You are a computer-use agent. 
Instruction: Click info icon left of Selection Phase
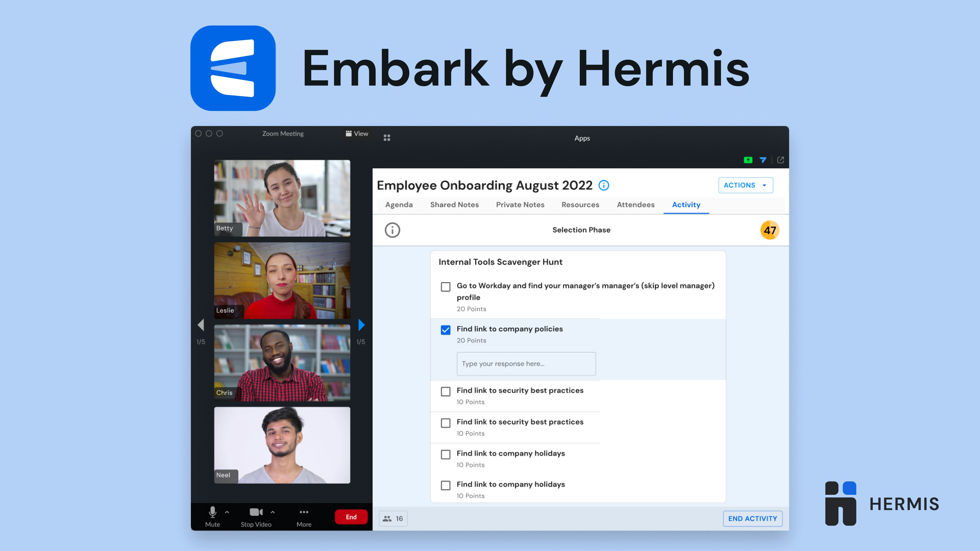tap(392, 230)
